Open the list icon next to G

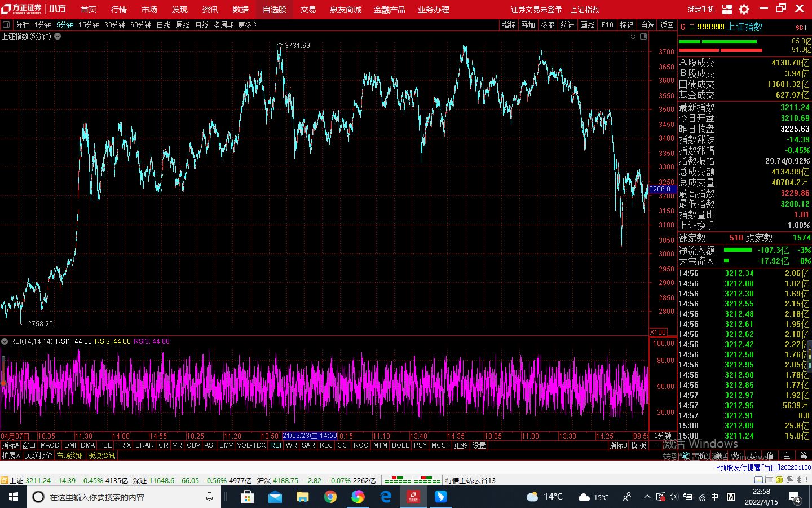(x=692, y=27)
